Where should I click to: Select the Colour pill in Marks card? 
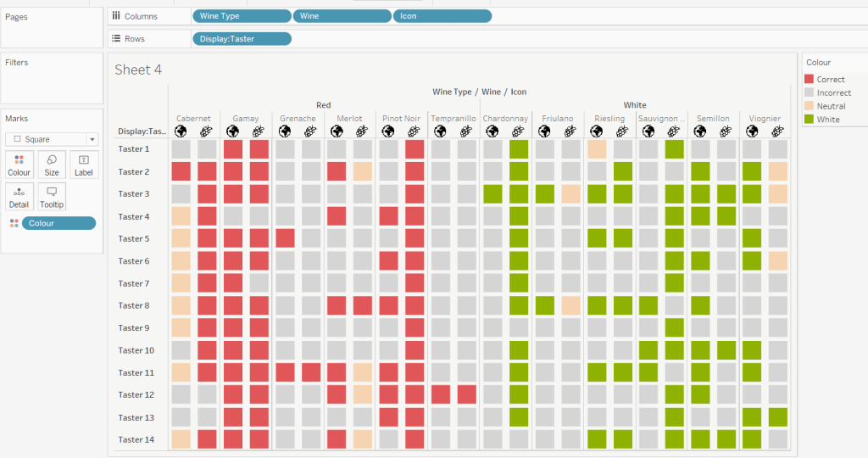(x=58, y=223)
